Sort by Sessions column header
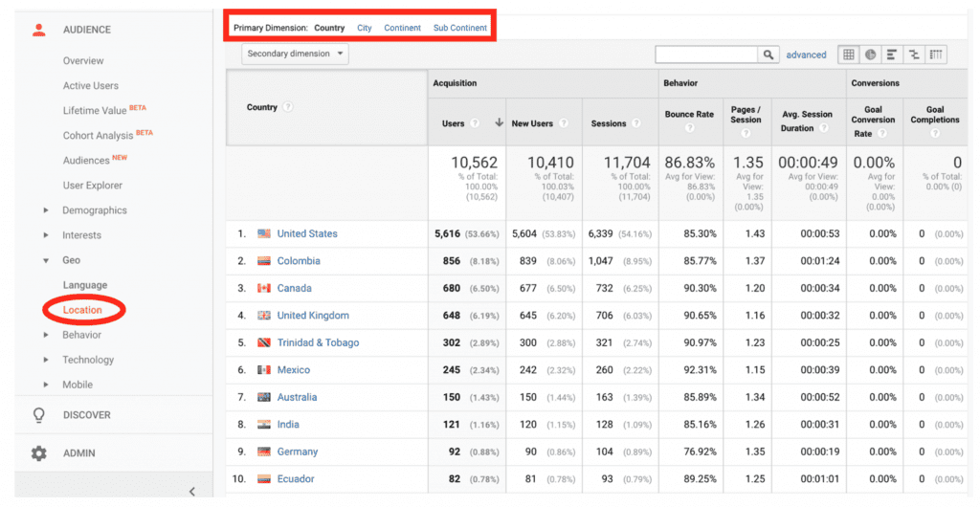This screenshot has width=980, height=507. pyautogui.click(x=609, y=123)
